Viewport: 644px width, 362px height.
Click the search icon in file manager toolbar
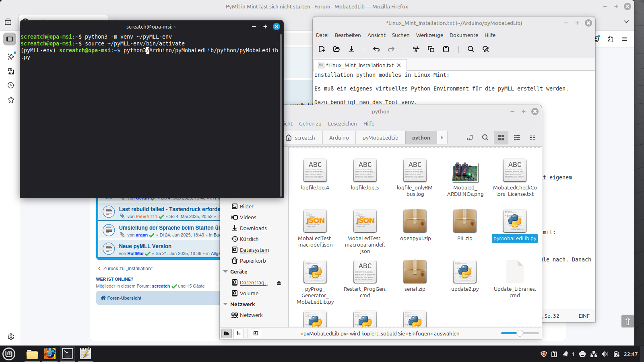(x=485, y=138)
